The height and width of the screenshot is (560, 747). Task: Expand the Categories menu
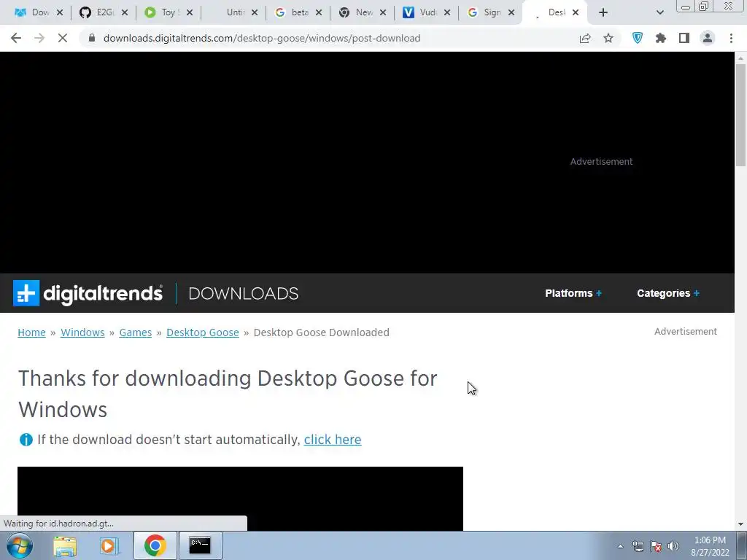click(668, 293)
